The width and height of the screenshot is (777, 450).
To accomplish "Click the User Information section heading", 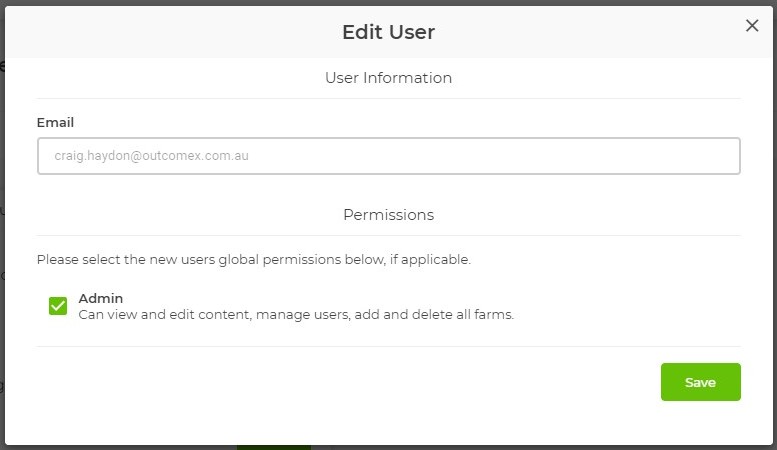I will click(x=388, y=78).
